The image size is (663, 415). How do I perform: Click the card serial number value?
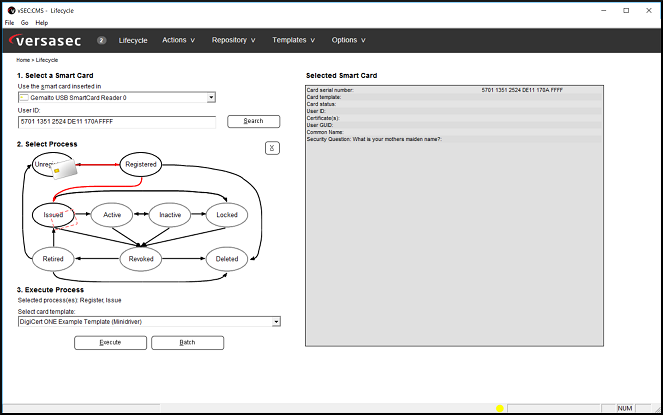coord(522,90)
